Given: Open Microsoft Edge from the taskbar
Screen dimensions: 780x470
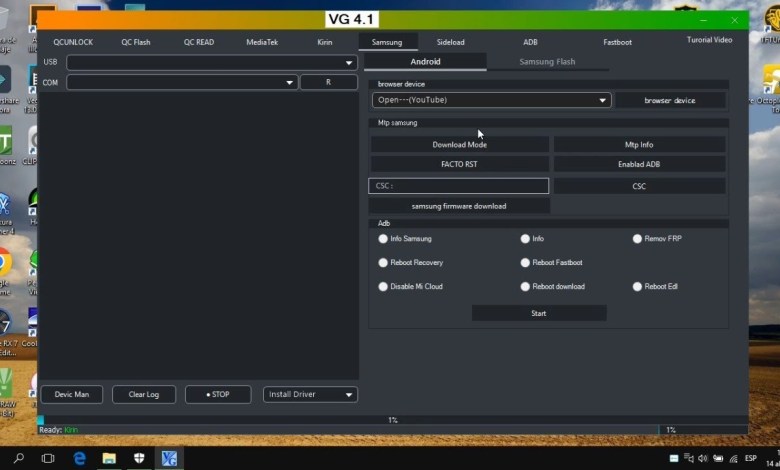Looking at the screenshot, I should click(79, 458).
